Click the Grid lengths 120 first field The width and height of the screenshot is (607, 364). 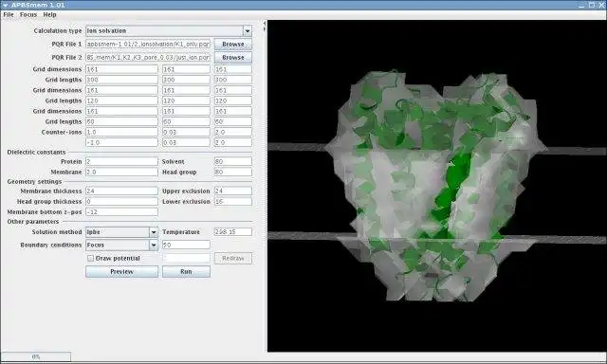[121, 100]
